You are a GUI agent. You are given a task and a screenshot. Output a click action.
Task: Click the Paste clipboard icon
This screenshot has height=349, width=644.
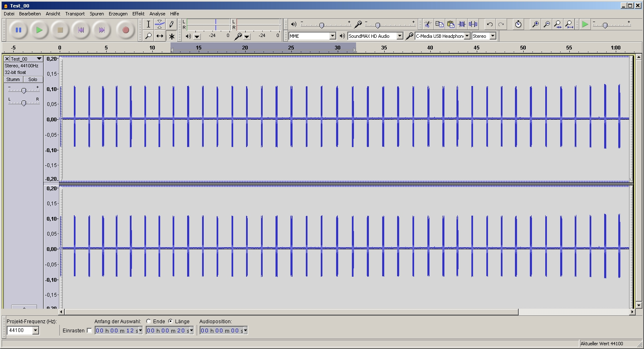(x=451, y=24)
